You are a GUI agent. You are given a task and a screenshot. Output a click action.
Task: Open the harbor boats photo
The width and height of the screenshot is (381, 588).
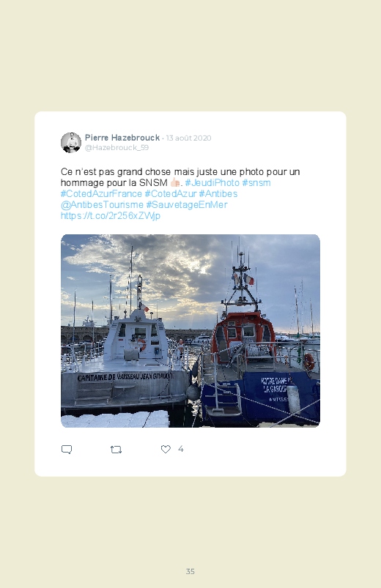[x=190, y=331]
